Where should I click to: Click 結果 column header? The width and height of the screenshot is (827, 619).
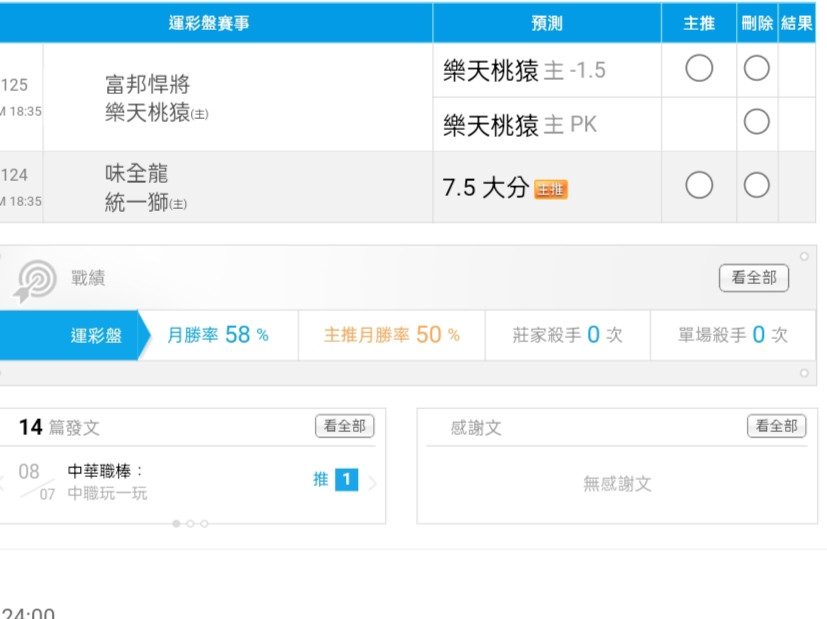tap(796, 23)
